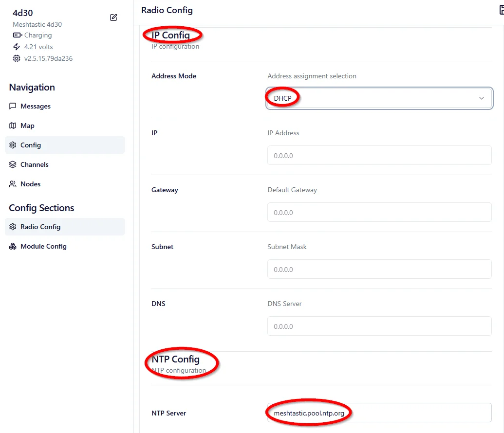Open the Messages page
The width and height of the screenshot is (504, 433).
(x=65, y=106)
